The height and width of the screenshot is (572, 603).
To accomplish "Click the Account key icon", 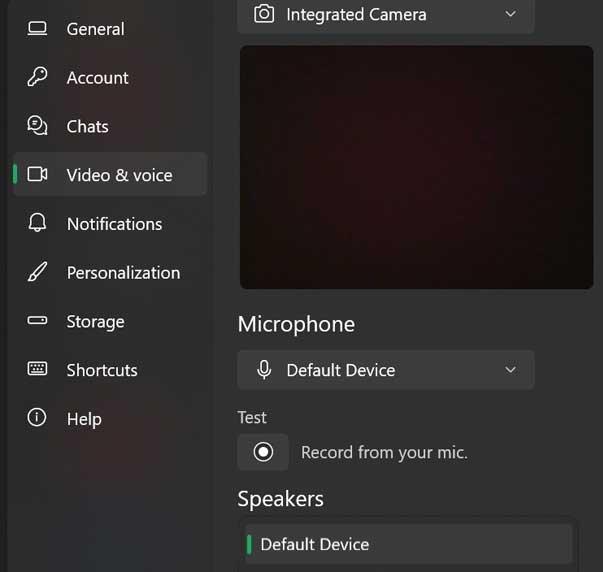I will 37,78.
